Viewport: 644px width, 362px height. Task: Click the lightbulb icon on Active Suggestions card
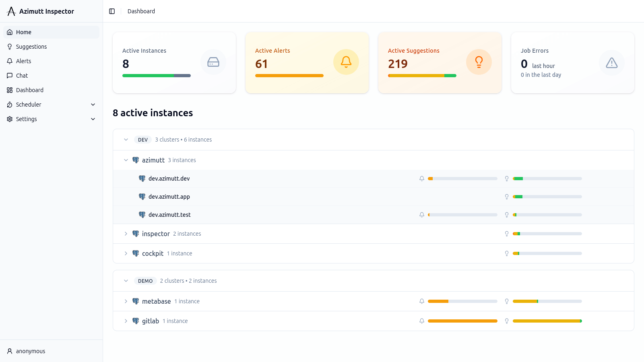[479, 62]
